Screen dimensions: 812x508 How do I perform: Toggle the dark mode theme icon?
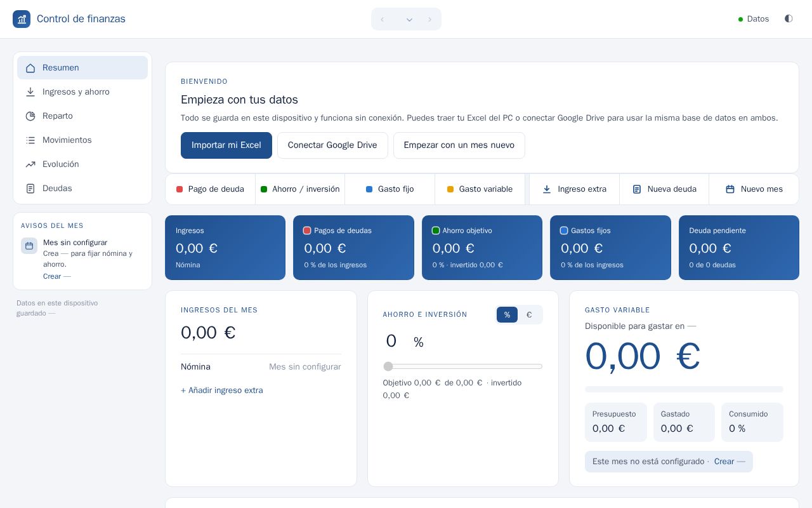pos(789,19)
